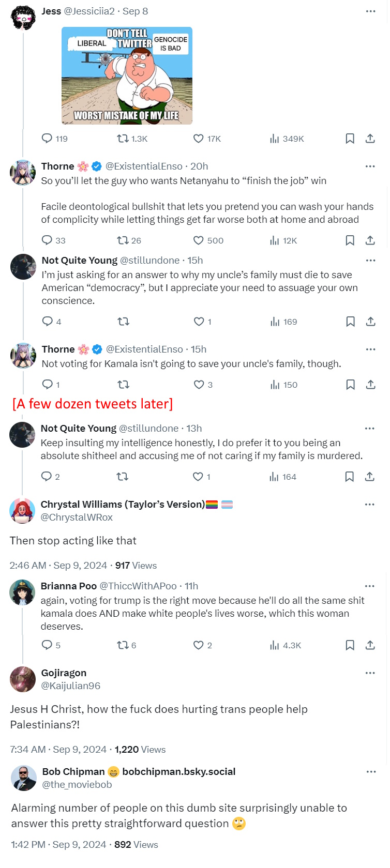Like Thorne's tweet with 500 likes
Image resolution: width=390 pixels, height=868 pixels.
[199, 240]
